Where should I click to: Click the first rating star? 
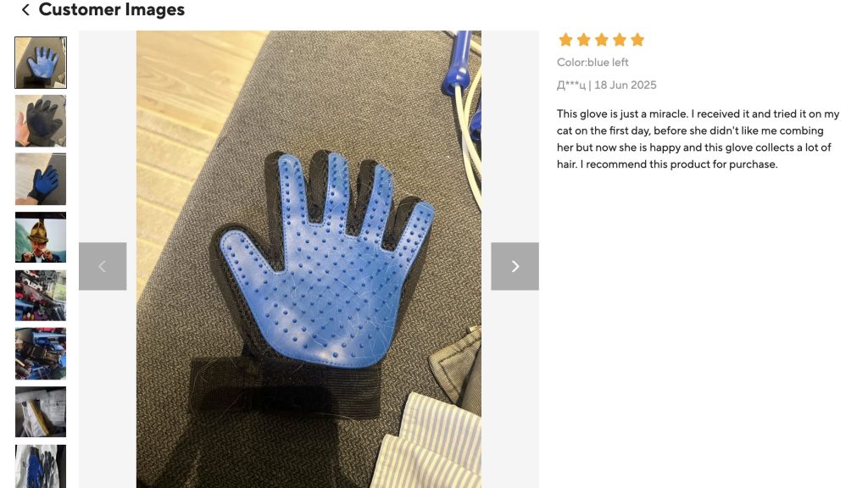tap(565, 40)
